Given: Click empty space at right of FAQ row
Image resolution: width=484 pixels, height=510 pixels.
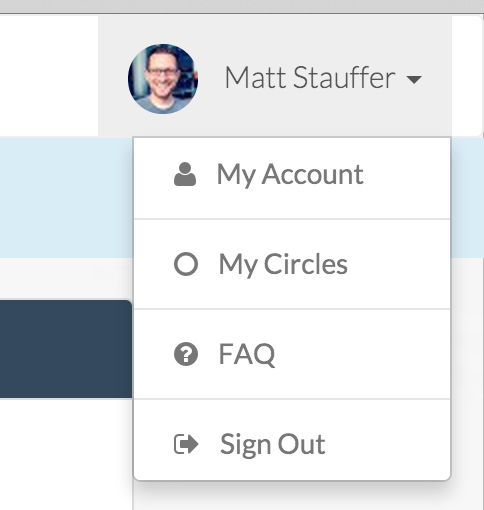Looking at the screenshot, I should [363, 354].
